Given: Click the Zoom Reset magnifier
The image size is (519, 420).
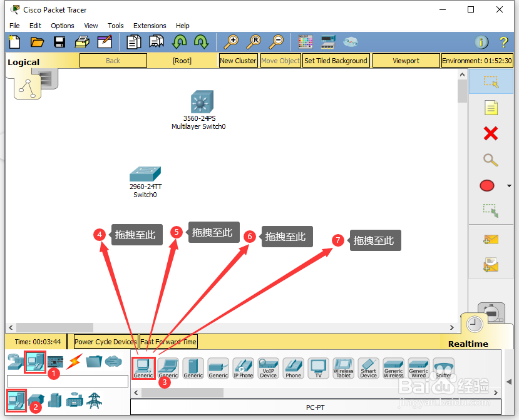Looking at the screenshot, I should [254, 42].
